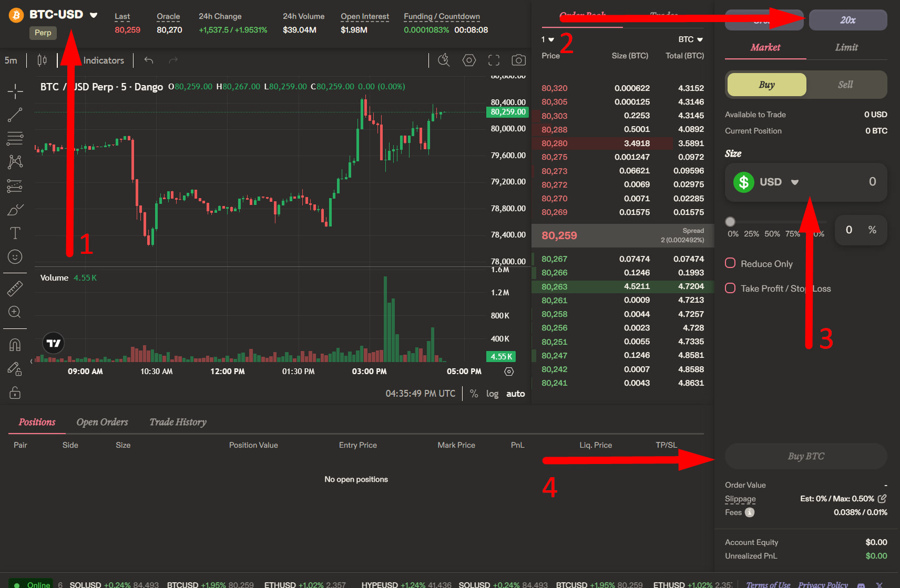Open the BTC-USD market selector dropdown
This screenshot has height=588, width=900.
[63, 15]
